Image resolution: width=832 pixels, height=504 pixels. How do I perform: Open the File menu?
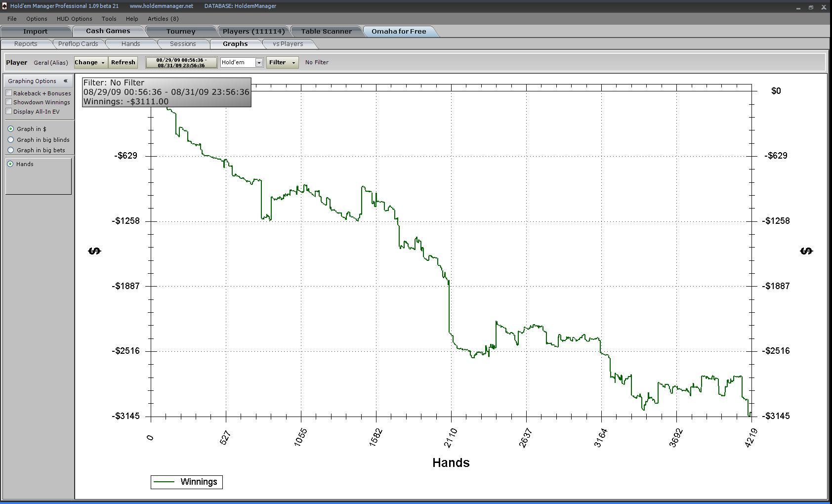[12, 19]
